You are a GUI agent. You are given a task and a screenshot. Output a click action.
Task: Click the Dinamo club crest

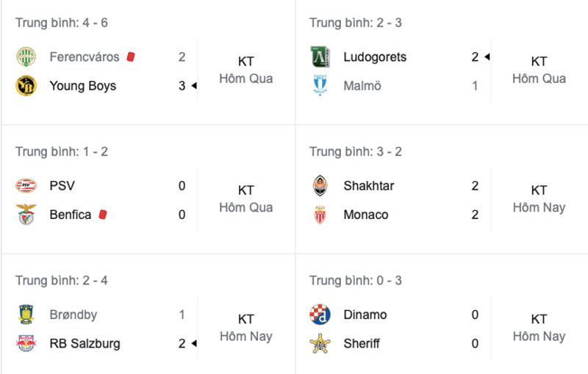(320, 314)
